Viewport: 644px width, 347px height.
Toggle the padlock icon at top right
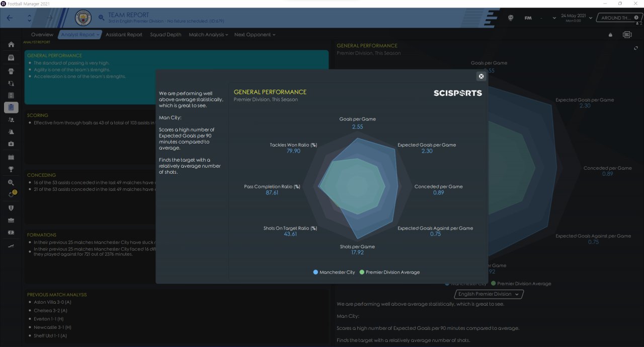(610, 35)
